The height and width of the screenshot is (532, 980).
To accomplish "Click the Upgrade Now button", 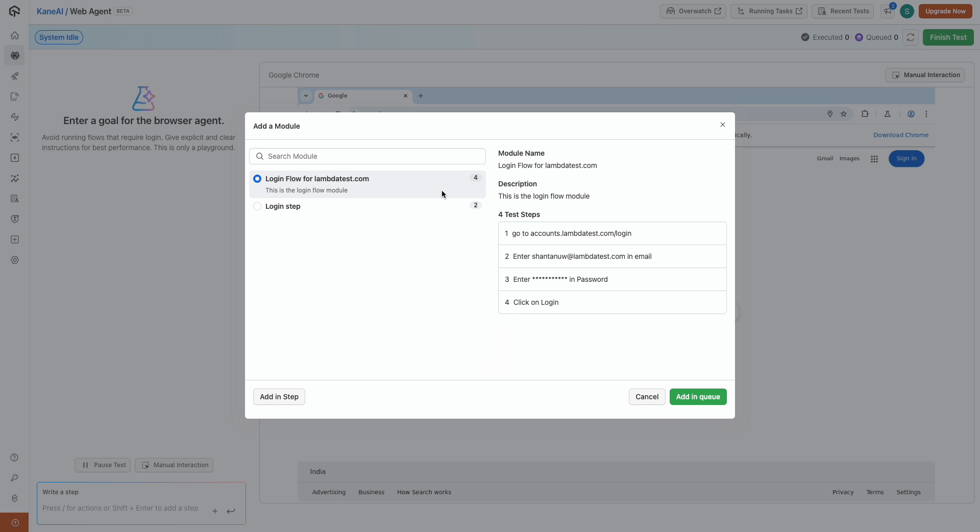I will click(945, 11).
